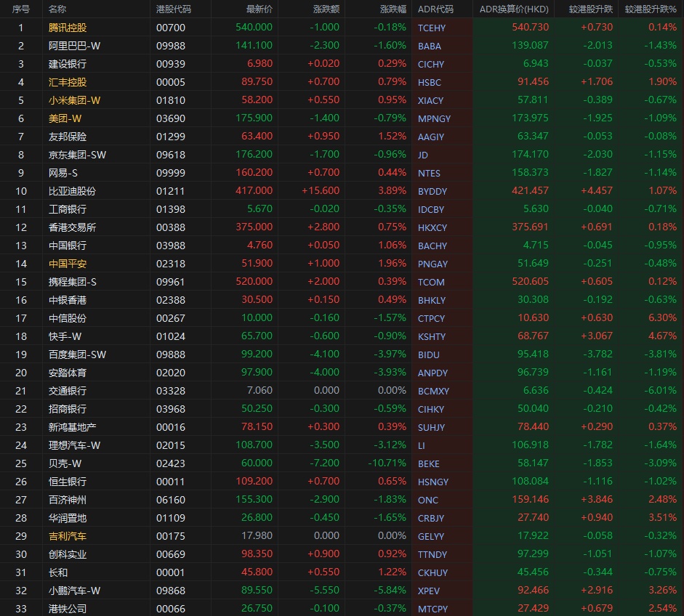Click ADR code XPEV
Image resolution: width=684 pixels, height=616 pixels.
point(429,591)
